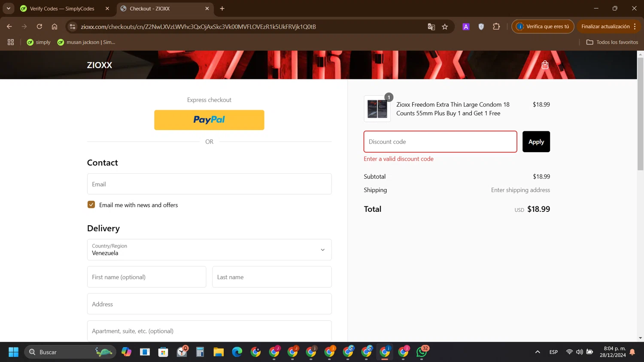Open Microsoft Store from taskbar
The height and width of the screenshot is (362, 644).
(163, 352)
